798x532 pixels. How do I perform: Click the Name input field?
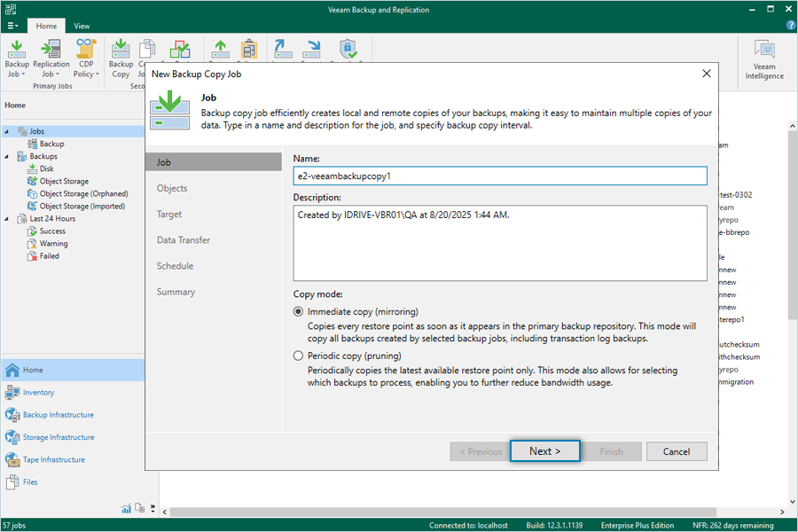coord(500,176)
